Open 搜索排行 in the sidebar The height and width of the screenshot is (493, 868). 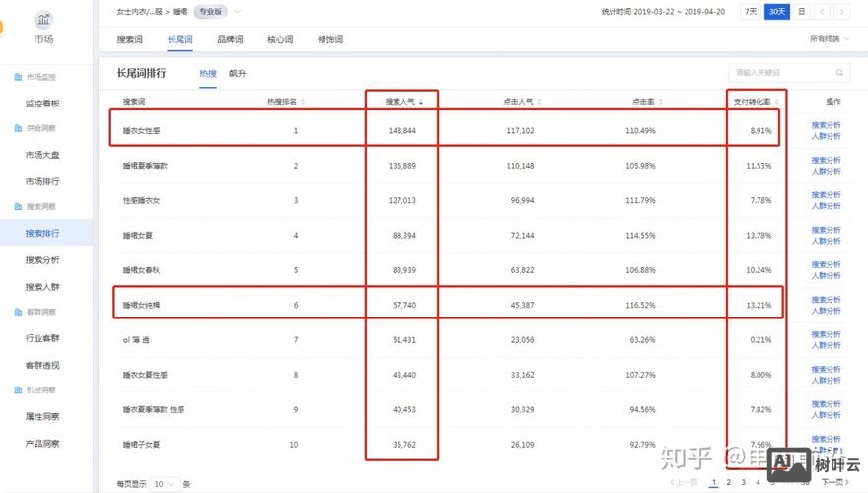(42, 233)
